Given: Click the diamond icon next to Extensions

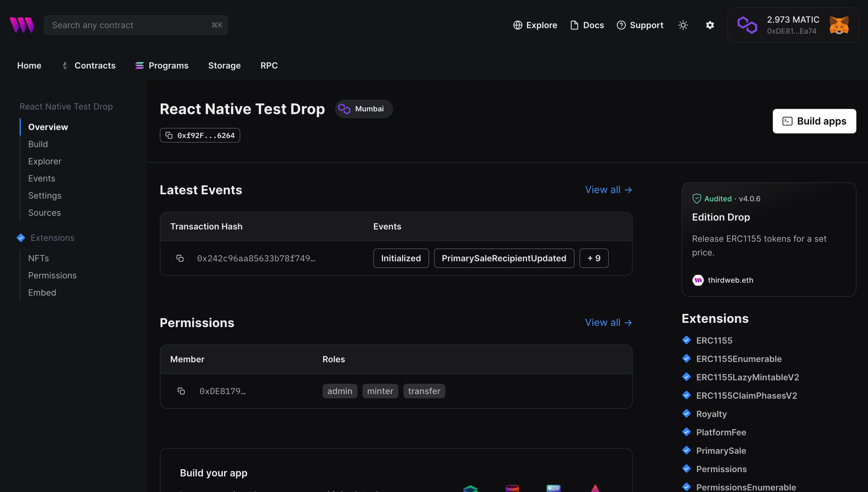Looking at the screenshot, I should point(20,238).
